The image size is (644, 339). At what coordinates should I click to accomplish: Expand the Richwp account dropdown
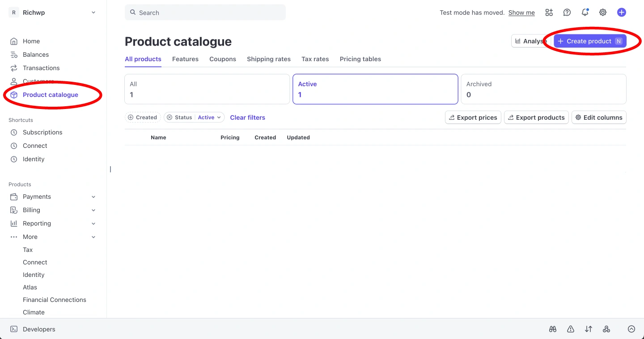pos(93,13)
